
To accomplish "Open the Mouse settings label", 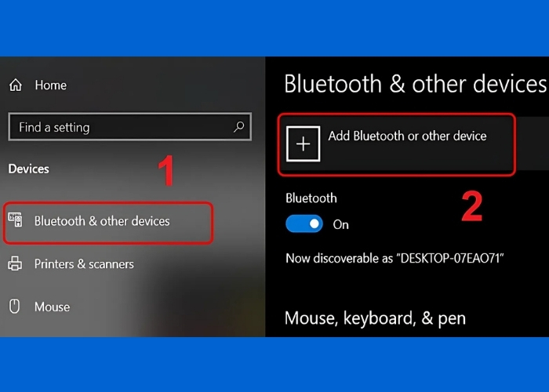I will 52,307.
